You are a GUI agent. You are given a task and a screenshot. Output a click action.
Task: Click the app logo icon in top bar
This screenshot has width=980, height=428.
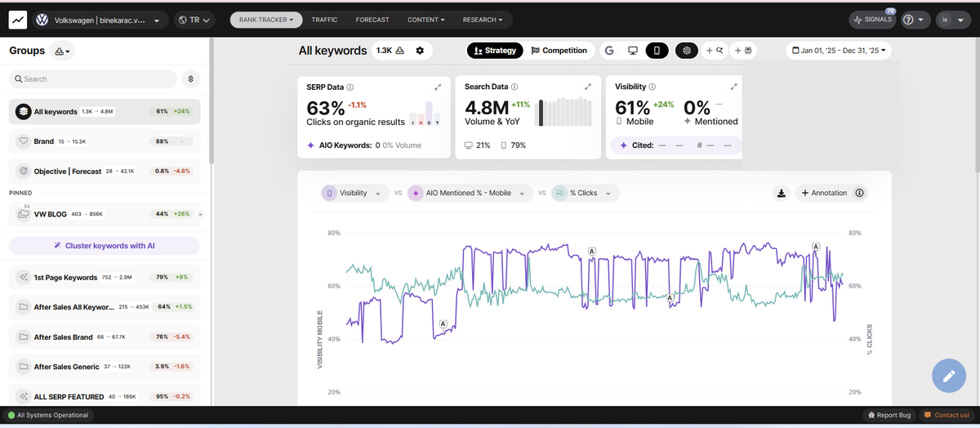tap(19, 20)
